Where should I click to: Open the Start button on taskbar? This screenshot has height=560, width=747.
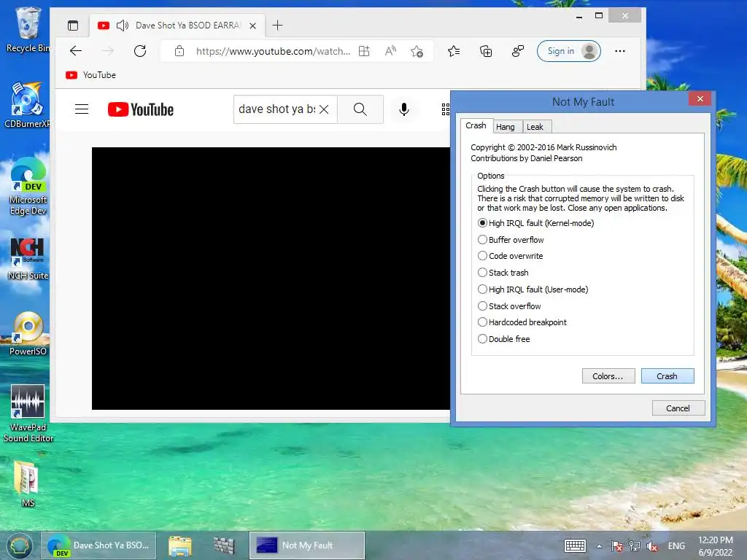[x=19, y=545]
